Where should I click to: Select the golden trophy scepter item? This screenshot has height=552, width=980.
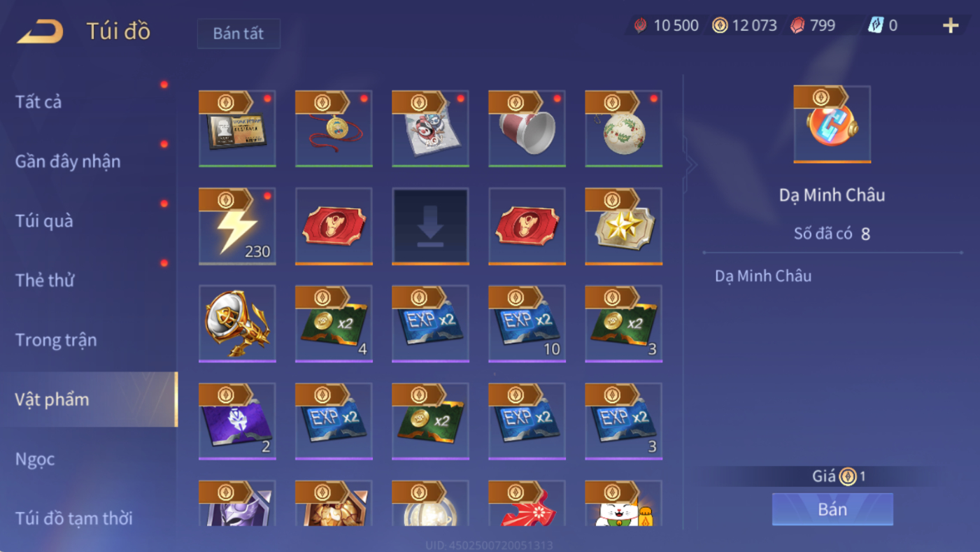pos(237,323)
